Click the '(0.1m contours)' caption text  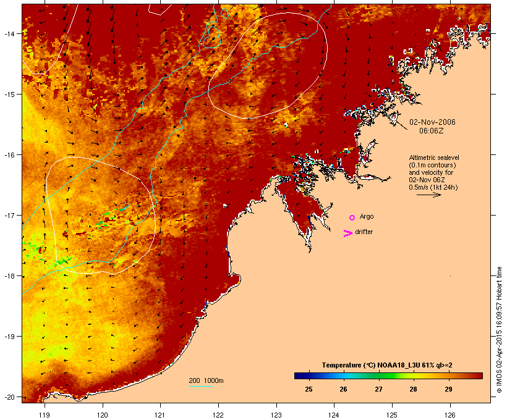click(x=432, y=165)
